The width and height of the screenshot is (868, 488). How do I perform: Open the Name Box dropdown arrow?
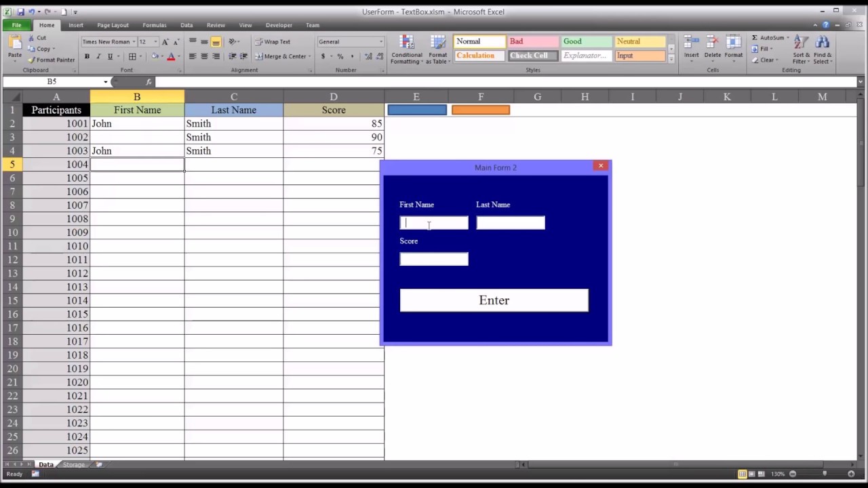click(x=106, y=82)
